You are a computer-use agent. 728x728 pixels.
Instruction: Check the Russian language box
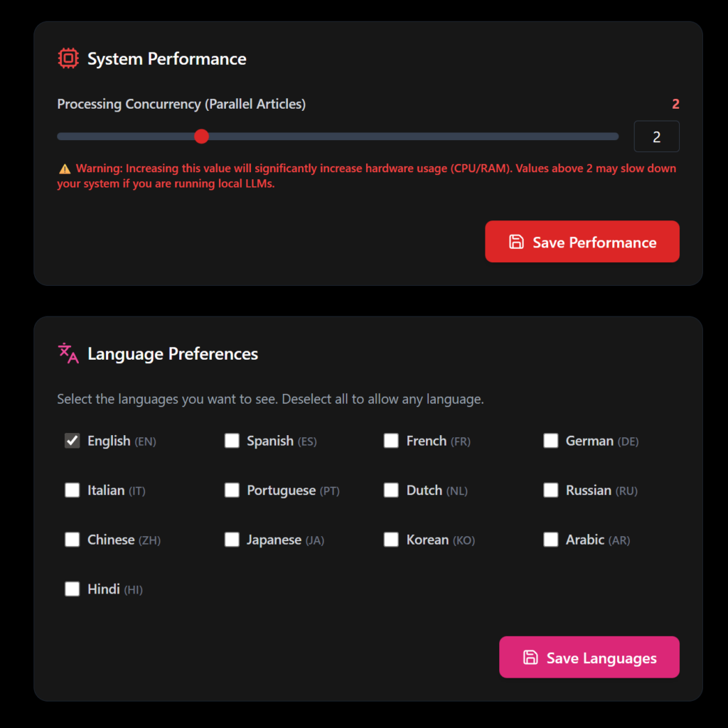pyautogui.click(x=551, y=490)
